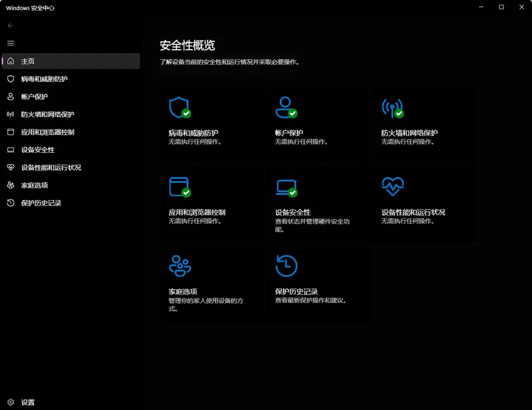This screenshot has width=532, height=410.
Task: Click the 应用和浏览器控制 tile
Action: click(178, 186)
